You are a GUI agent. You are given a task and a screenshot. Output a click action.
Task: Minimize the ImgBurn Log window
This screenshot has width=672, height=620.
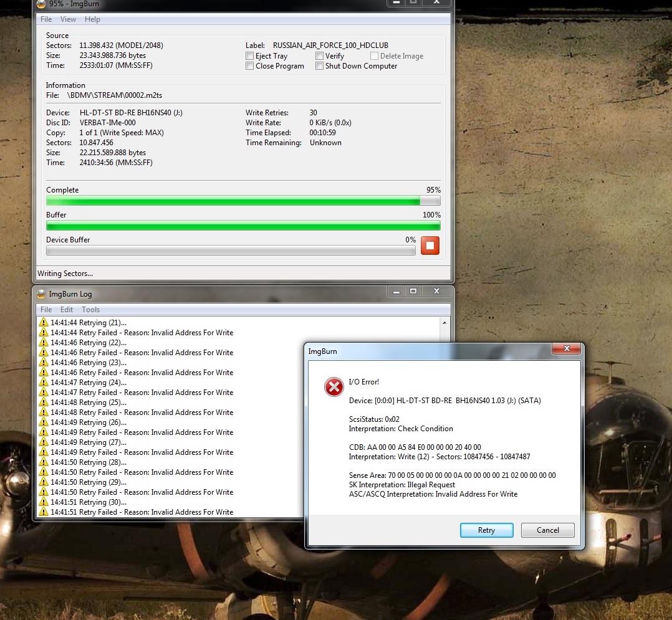(x=396, y=292)
